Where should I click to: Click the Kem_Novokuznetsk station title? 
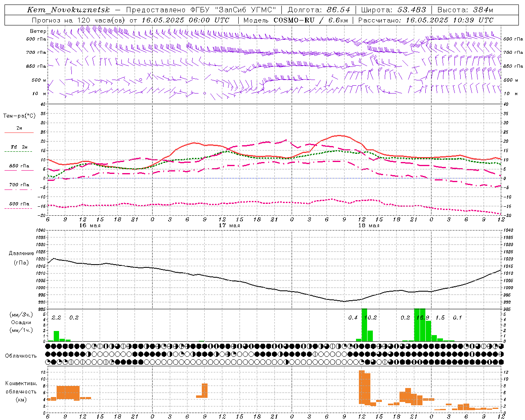click(x=68, y=10)
